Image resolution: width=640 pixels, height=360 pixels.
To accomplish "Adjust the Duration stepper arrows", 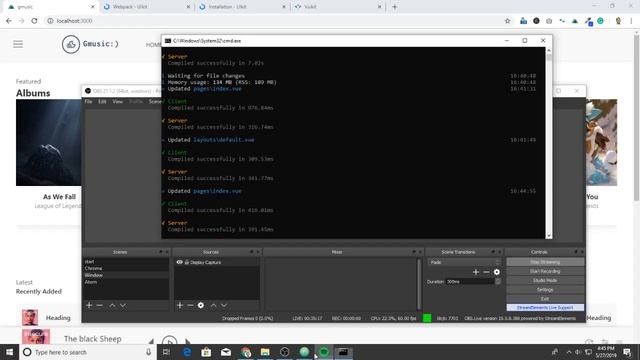I will tap(498, 282).
